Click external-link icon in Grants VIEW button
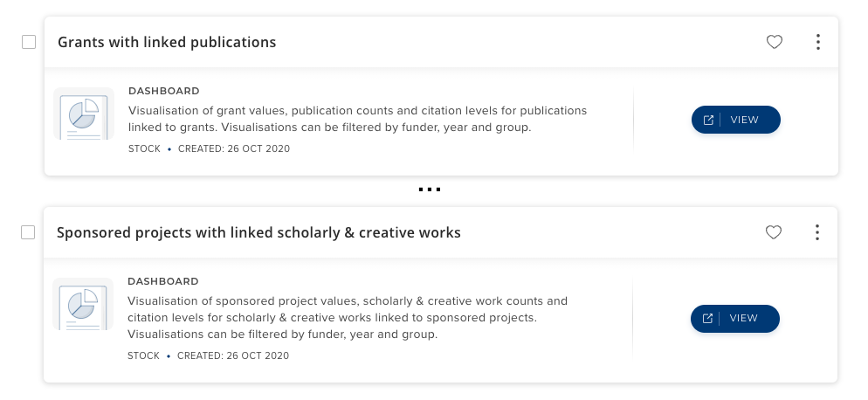The image size is (868, 400). (709, 120)
